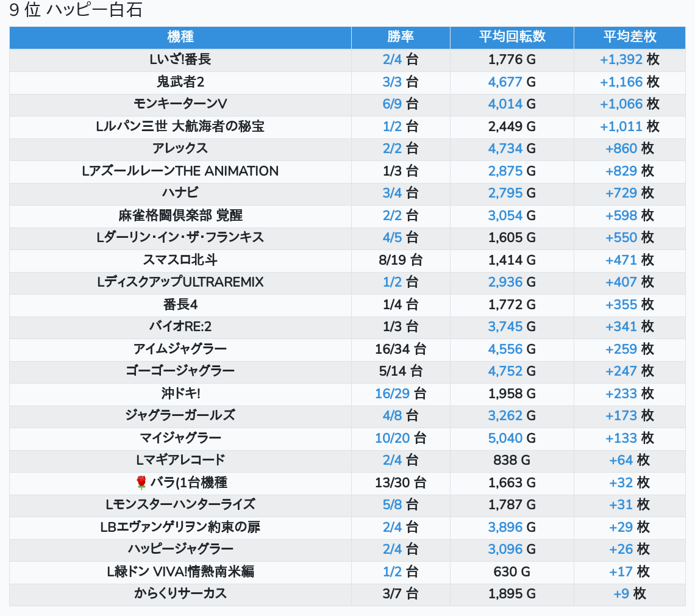The image size is (695, 616).
Task: Select the '3,896 G' average spins value
Action: tap(512, 528)
